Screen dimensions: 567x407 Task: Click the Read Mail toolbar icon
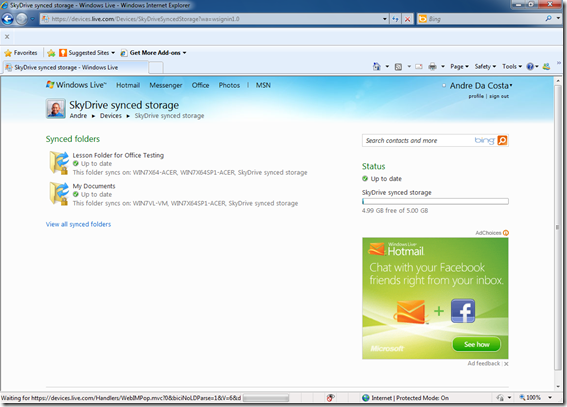[x=419, y=67]
